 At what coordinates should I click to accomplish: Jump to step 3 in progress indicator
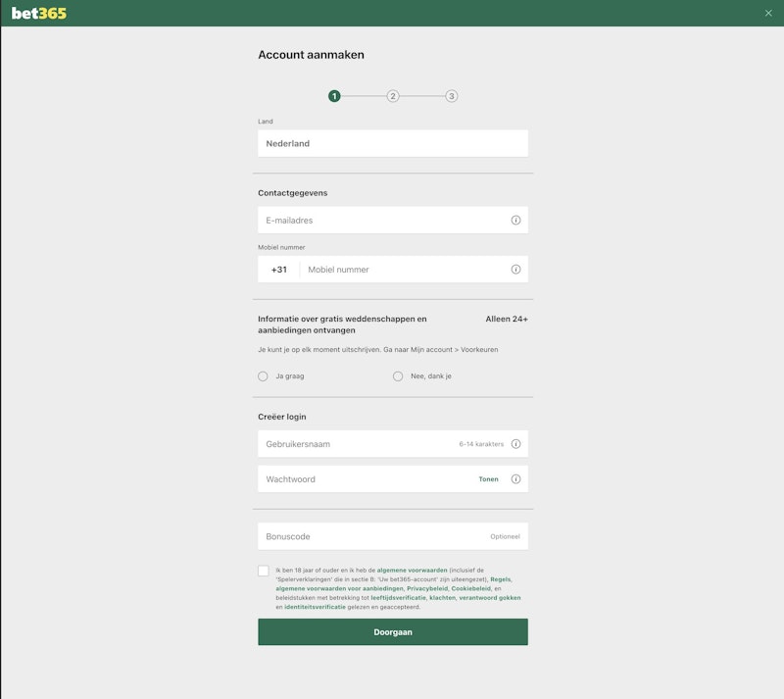[451, 96]
